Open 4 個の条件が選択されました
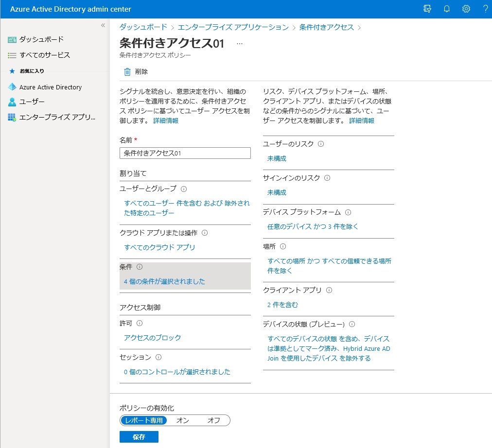The width and height of the screenshot is (492, 448). (x=164, y=281)
